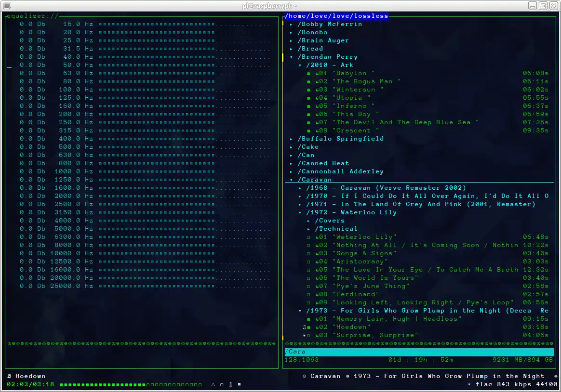Click the yellow scrollbar marker beside Brendan Perry

tap(282, 57)
